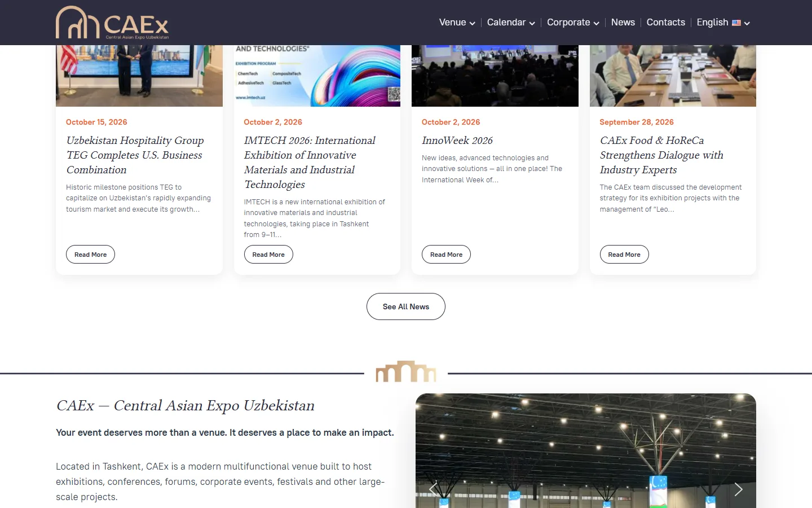Click TEG article flags thumbnail image
812x508 pixels.
pos(139,76)
